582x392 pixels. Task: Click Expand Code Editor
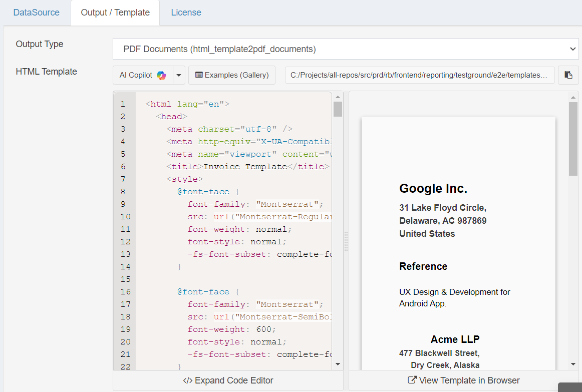(228, 380)
